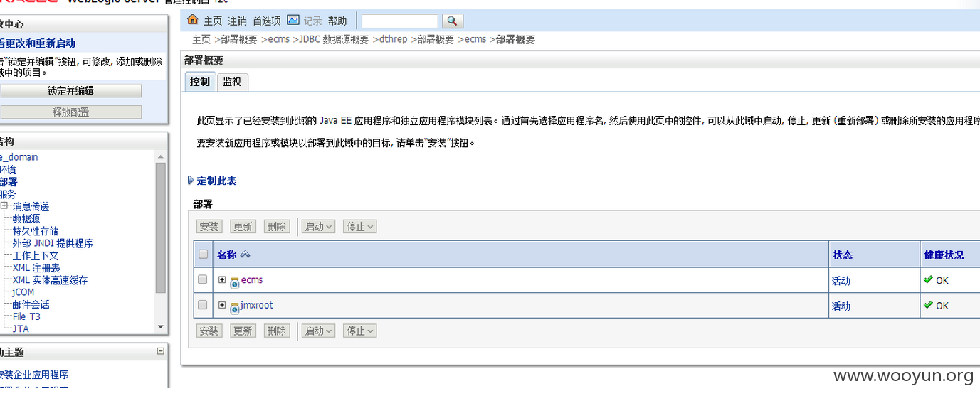The image size is (980, 396).
Task: Sort table by 状态 column header
Action: click(842, 255)
